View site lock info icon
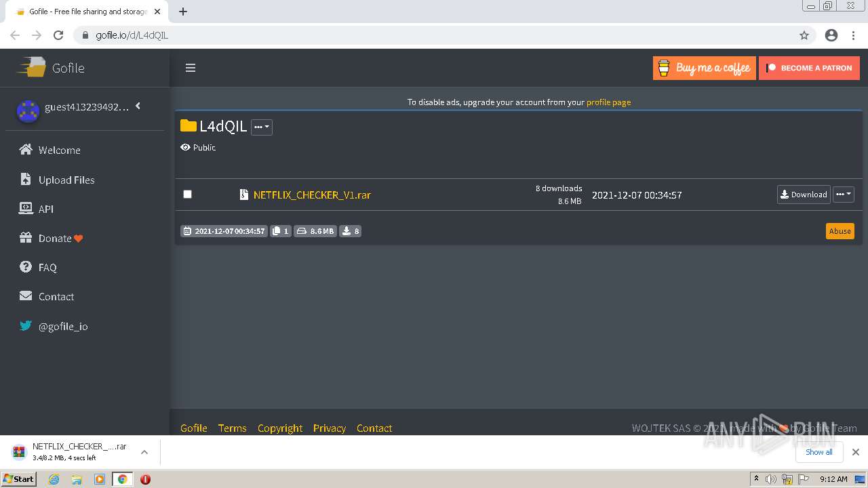The width and height of the screenshot is (868, 488). coord(85,35)
